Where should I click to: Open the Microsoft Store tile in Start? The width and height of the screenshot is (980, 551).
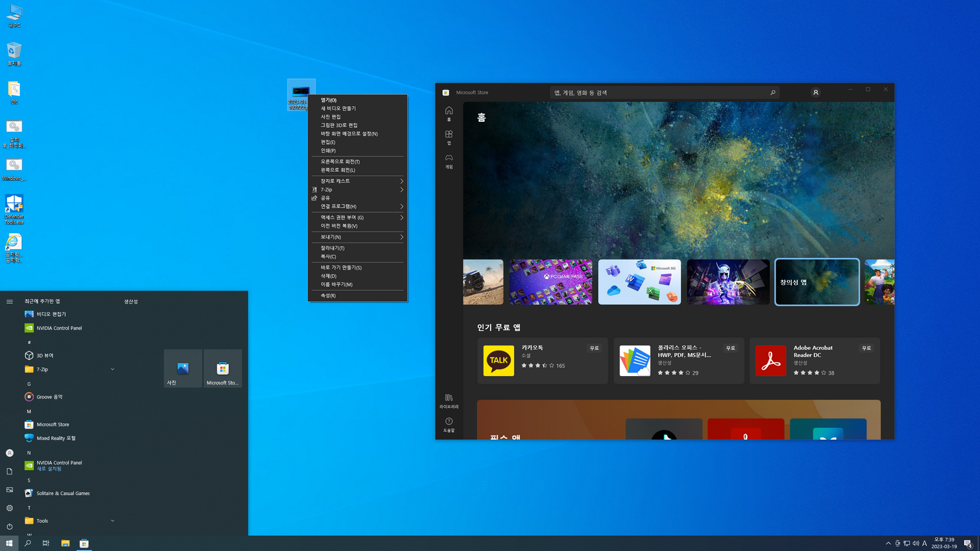click(223, 369)
